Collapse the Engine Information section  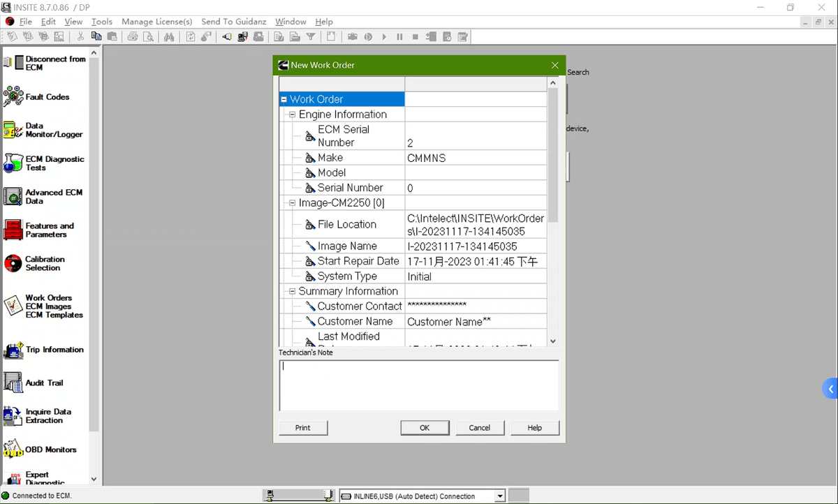(x=293, y=114)
